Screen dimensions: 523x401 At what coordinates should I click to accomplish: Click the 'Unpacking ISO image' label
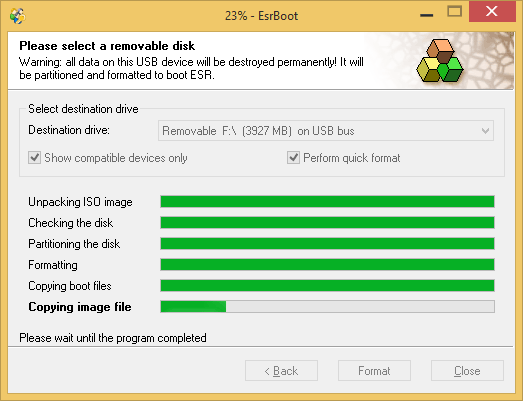[80, 202]
